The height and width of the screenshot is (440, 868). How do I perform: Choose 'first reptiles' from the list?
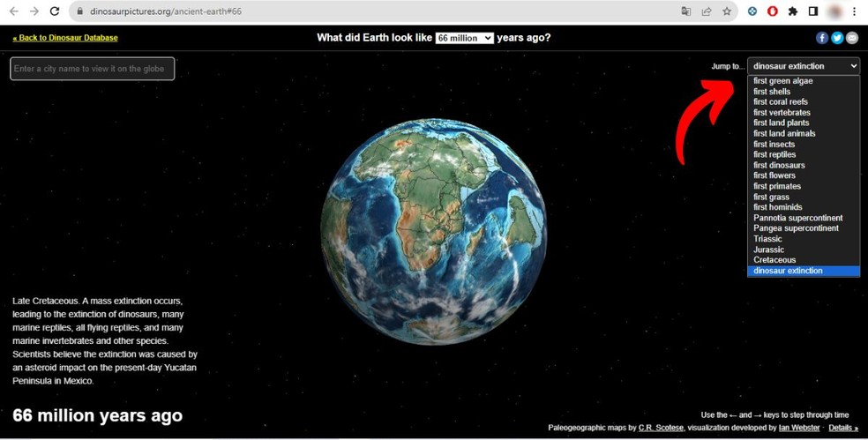804,154
